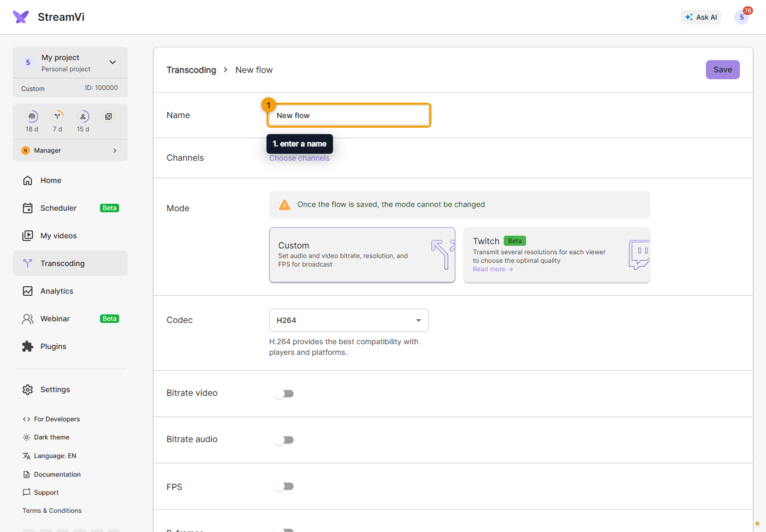
Task: Click the Scheduler calendar icon
Action: click(28, 208)
